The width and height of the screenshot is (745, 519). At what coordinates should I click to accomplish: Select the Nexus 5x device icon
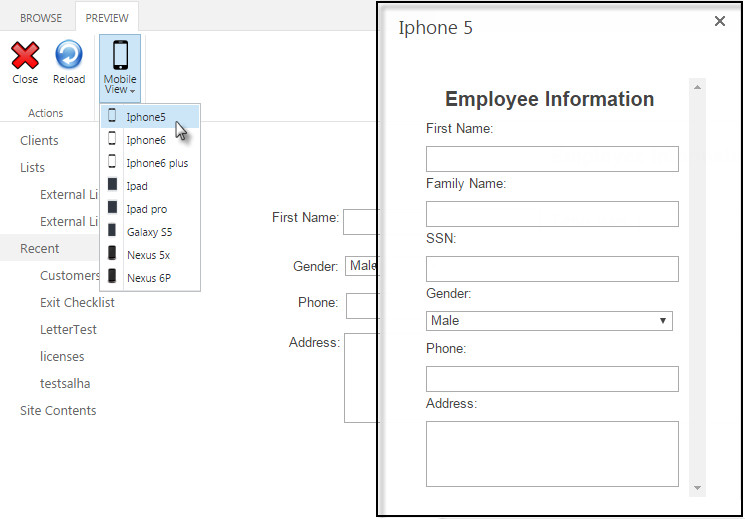[112, 253]
